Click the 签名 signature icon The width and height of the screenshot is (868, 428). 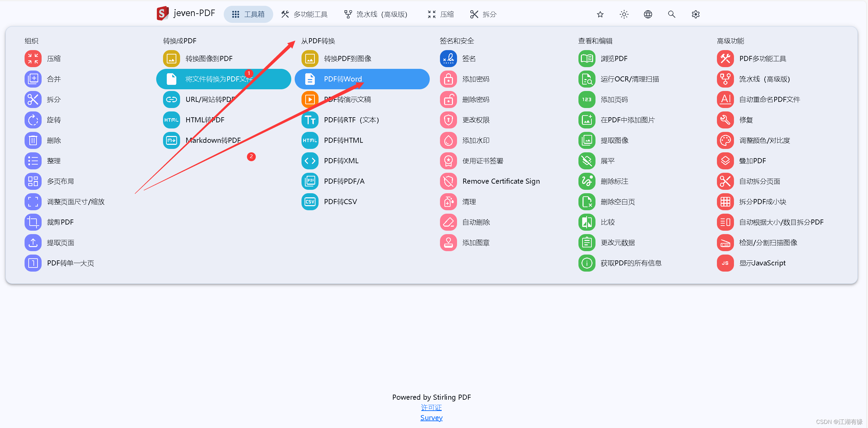448,59
